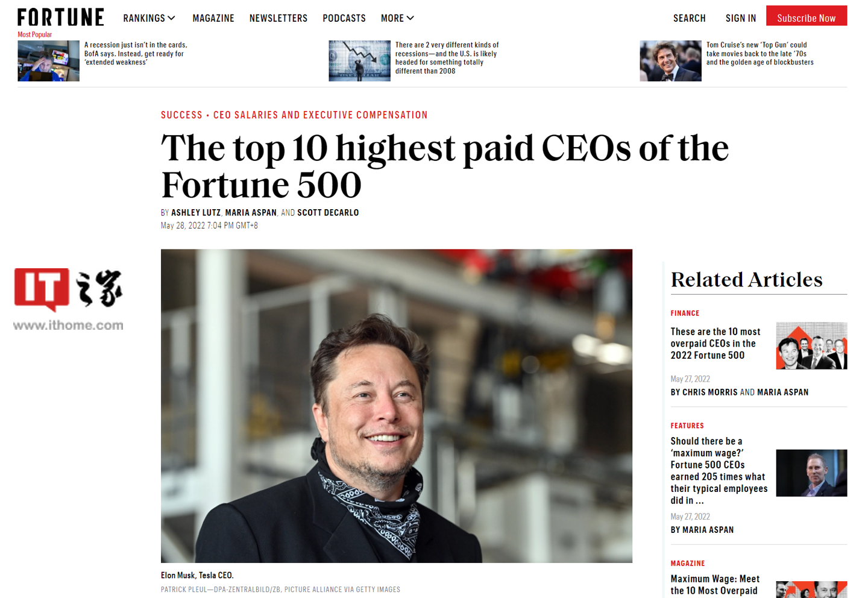The width and height of the screenshot is (868, 598).
Task: Open the Search option
Action: tap(689, 18)
